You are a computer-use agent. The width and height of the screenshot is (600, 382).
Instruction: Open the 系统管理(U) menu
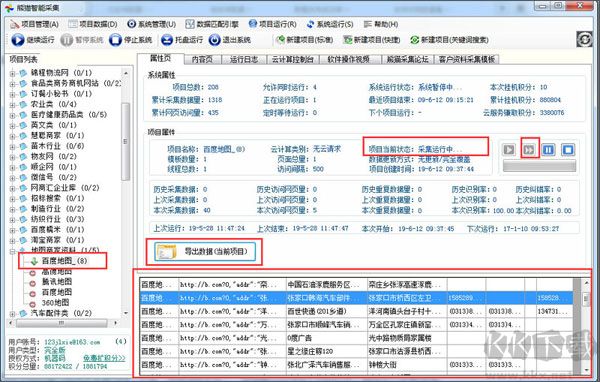coord(152,24)
